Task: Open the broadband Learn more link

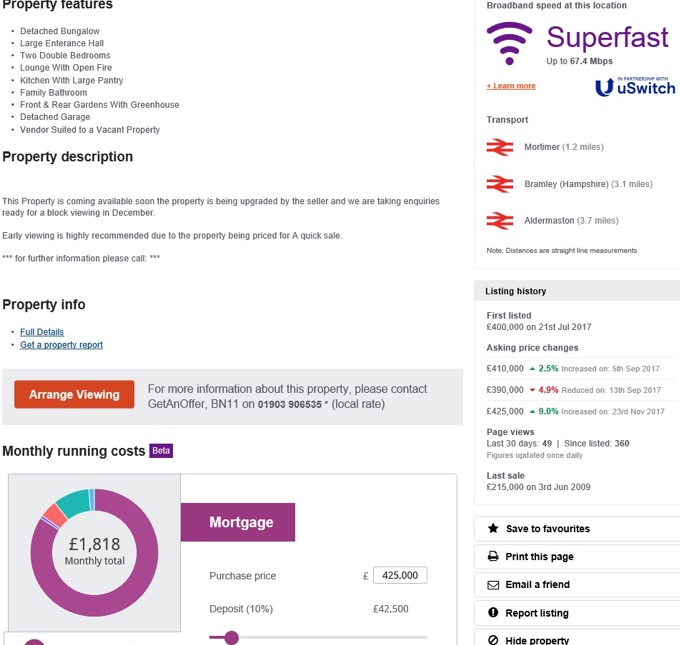Action: (511, 86)
